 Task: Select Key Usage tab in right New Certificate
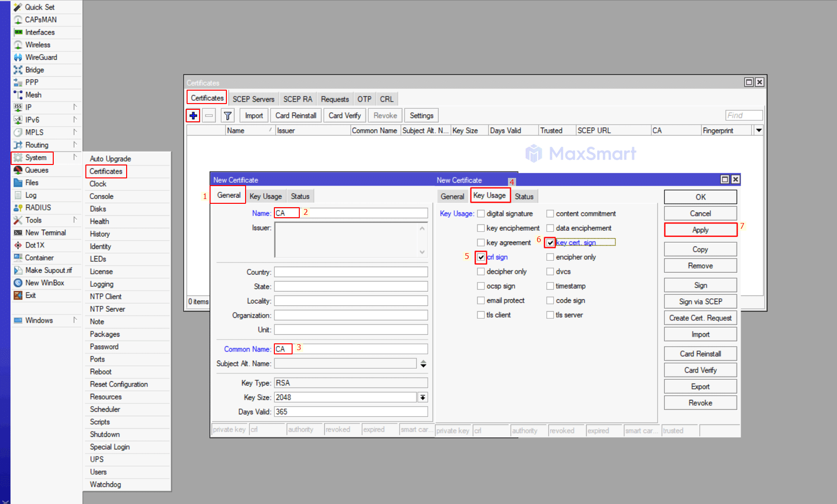[x=490, y=195]
